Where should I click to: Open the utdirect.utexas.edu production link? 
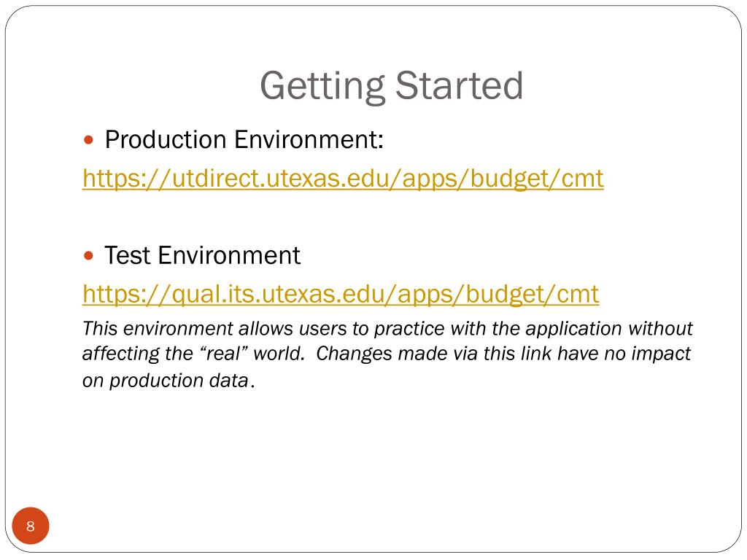point(343,179)
